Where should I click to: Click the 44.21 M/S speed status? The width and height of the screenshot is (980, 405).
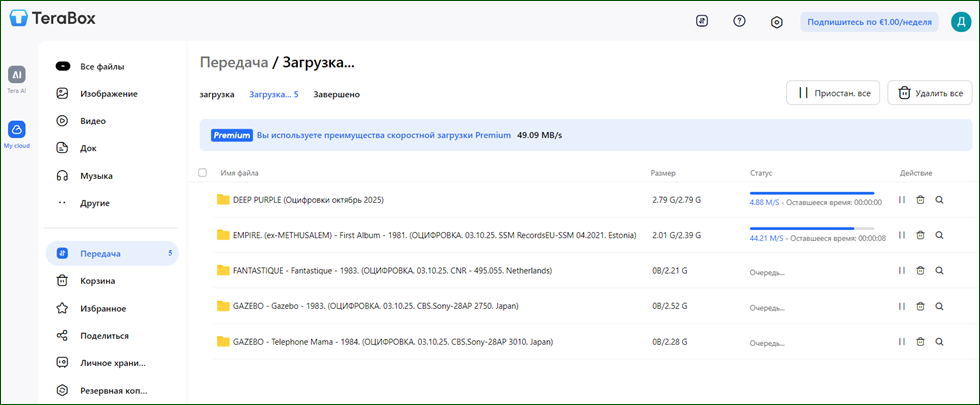[x=767, y=238]
